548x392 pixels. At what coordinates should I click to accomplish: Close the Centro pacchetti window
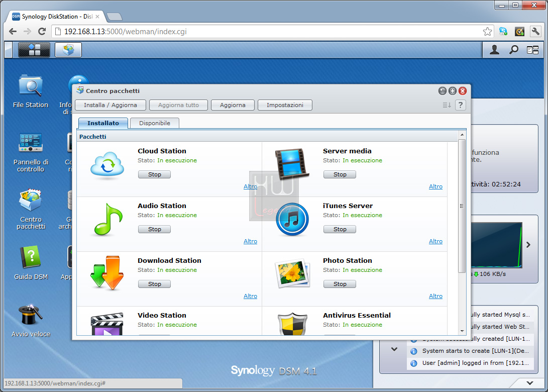[x=463, y=91]
